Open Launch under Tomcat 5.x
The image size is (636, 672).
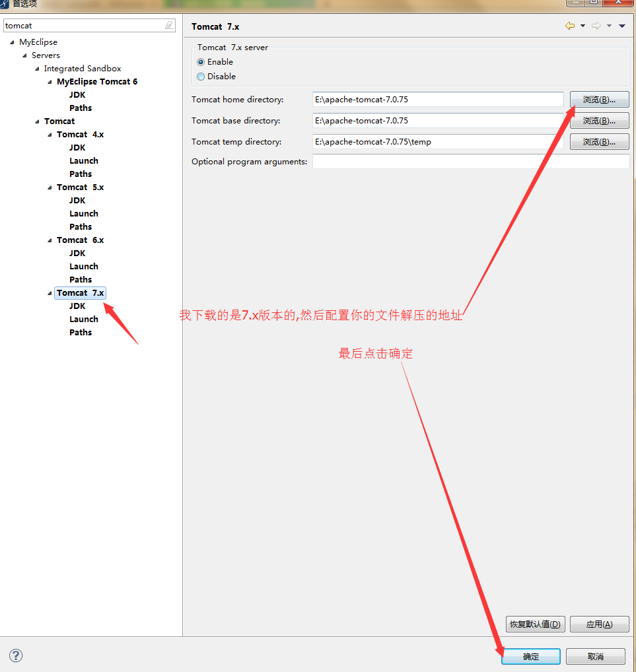pyautogui.click(x=84, y=213)
